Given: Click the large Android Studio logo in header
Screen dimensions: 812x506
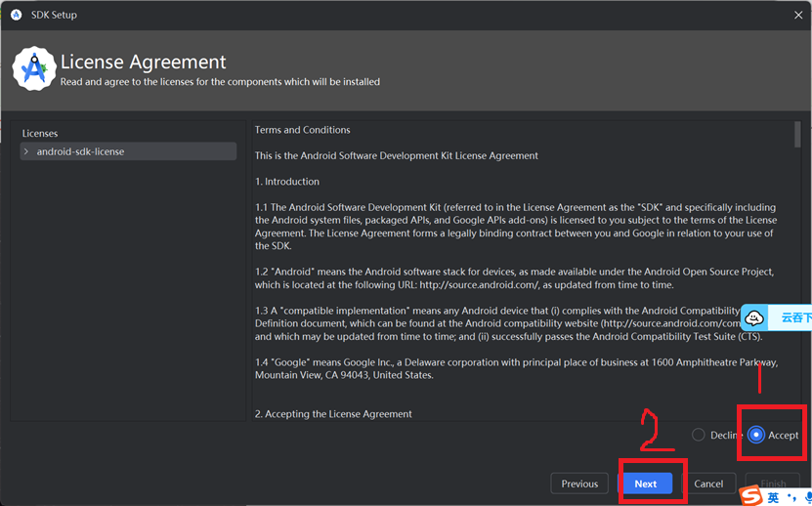Looking at the screenshot, I should point(33,68).
